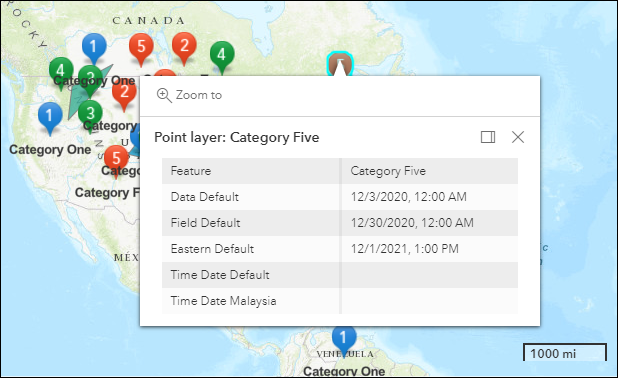Click the Category One label at left edge
618x378 pixels.
50,150
